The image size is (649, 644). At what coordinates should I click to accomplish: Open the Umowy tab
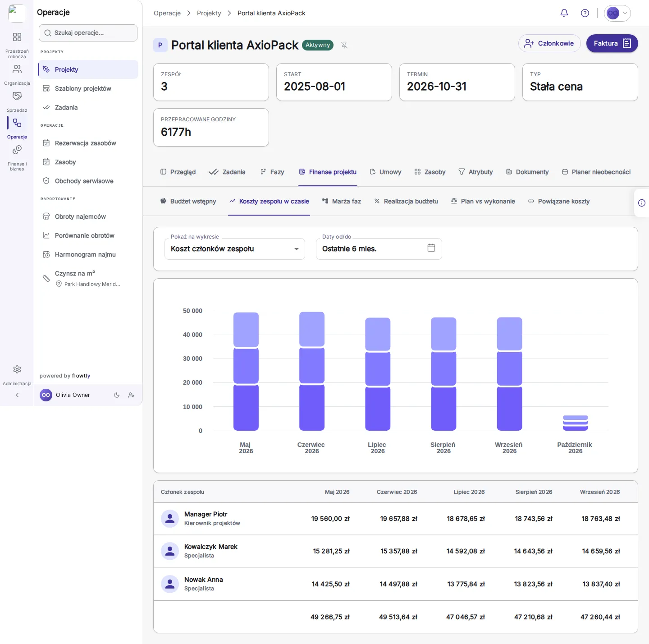(x=385, y=172)
